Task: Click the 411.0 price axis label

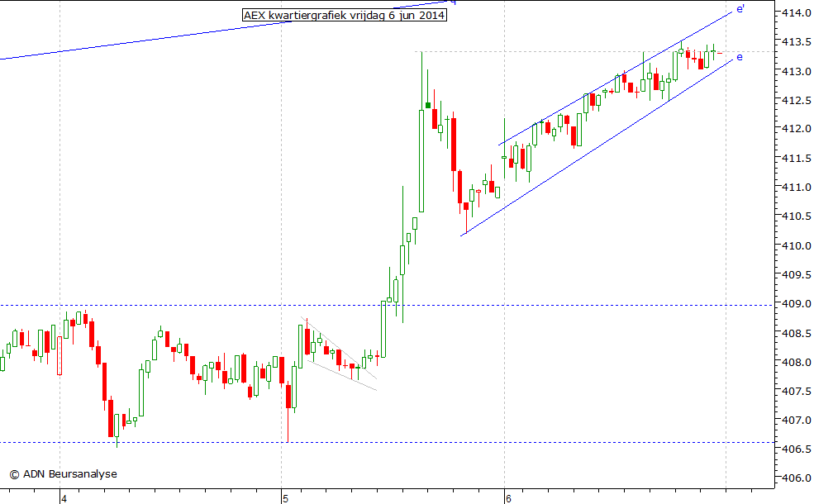Action: (797, 188)
